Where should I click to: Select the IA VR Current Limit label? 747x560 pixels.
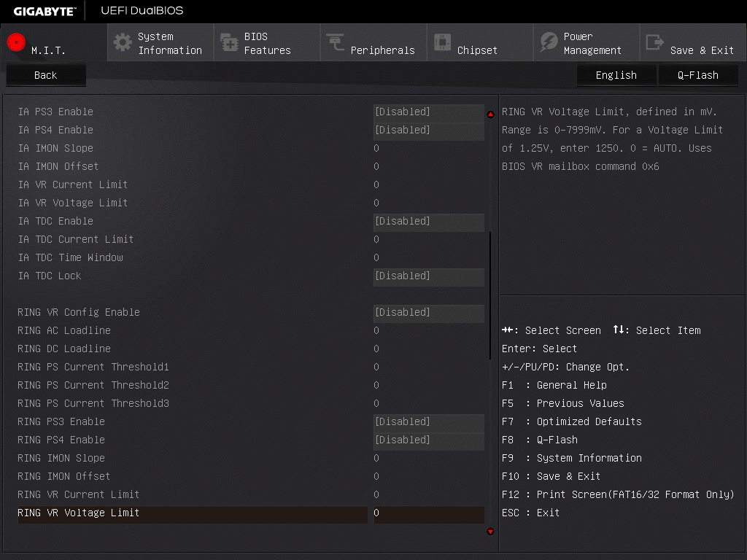click(x=73, y=184)
